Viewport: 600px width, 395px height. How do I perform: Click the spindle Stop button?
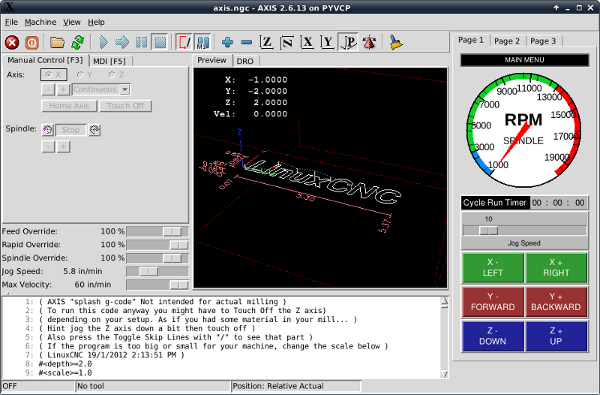pos(71,130)
